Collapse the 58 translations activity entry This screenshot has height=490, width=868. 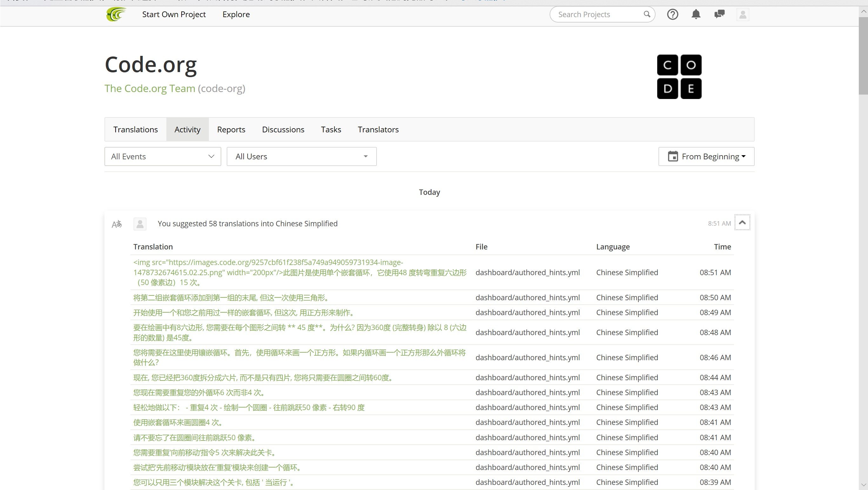click(742, 222)
